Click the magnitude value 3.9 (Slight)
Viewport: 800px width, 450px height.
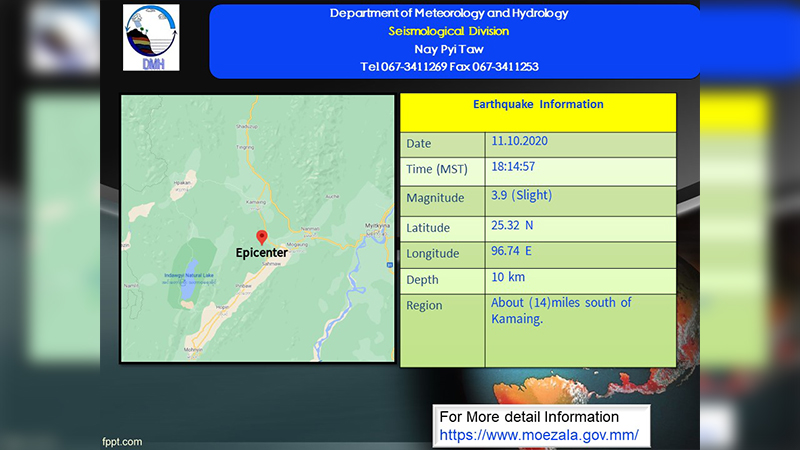pos(521,195)
